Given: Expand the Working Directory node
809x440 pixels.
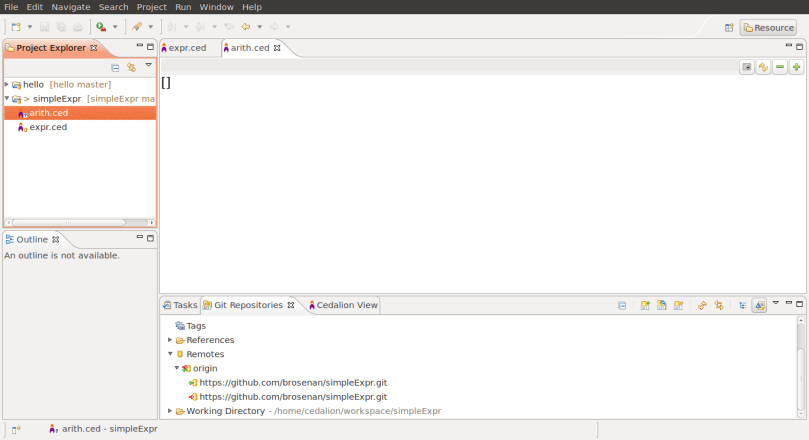Looking at the screenshot, I should (170, 411).
